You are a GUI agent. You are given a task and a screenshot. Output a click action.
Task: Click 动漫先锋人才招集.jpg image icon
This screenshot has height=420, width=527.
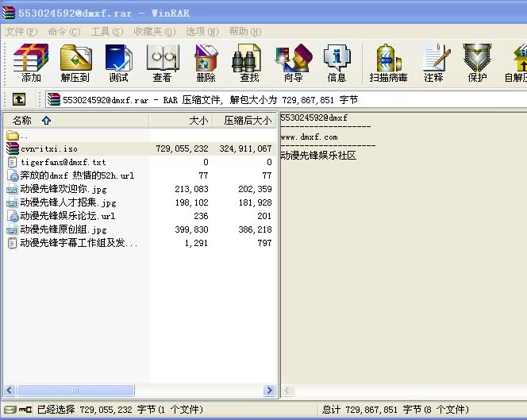click(x=13, y=202)
